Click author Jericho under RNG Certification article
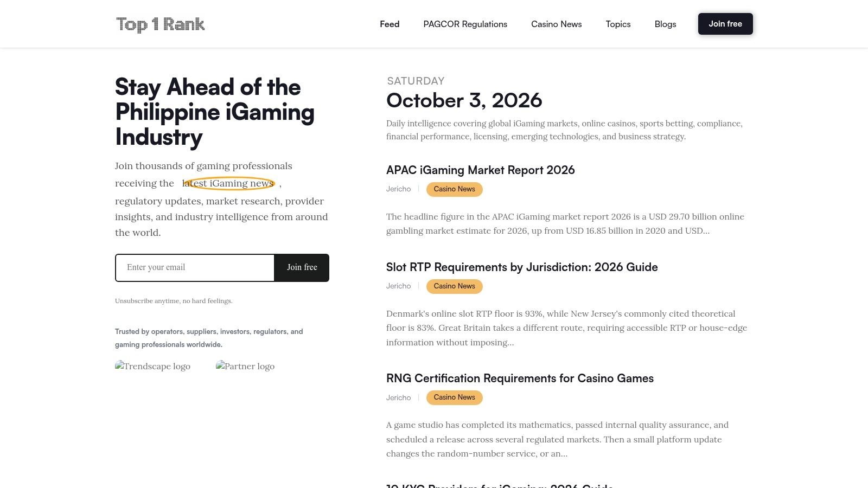This screenshot has width=868, height=488. 399,397
